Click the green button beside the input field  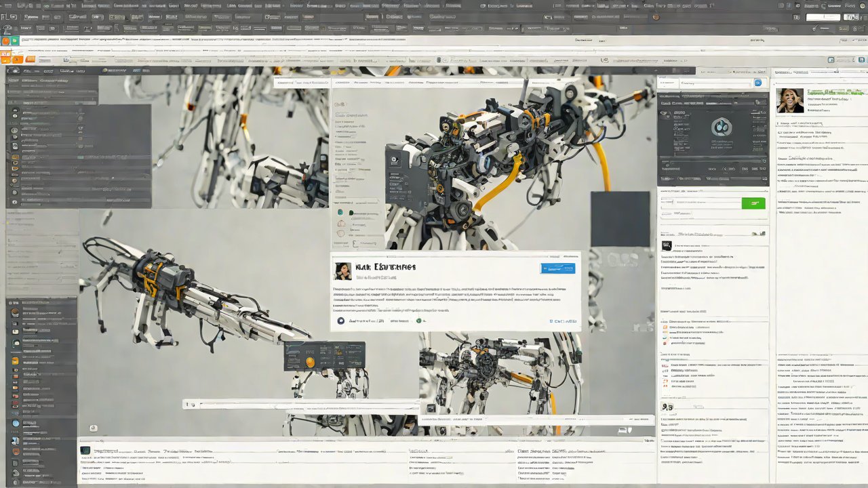[x=753, y=203]
